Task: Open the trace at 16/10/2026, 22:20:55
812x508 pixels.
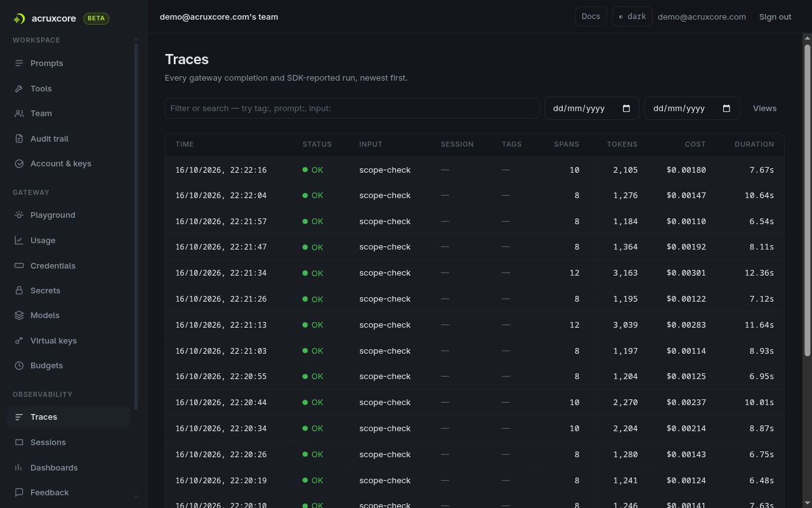Action: 475,377
